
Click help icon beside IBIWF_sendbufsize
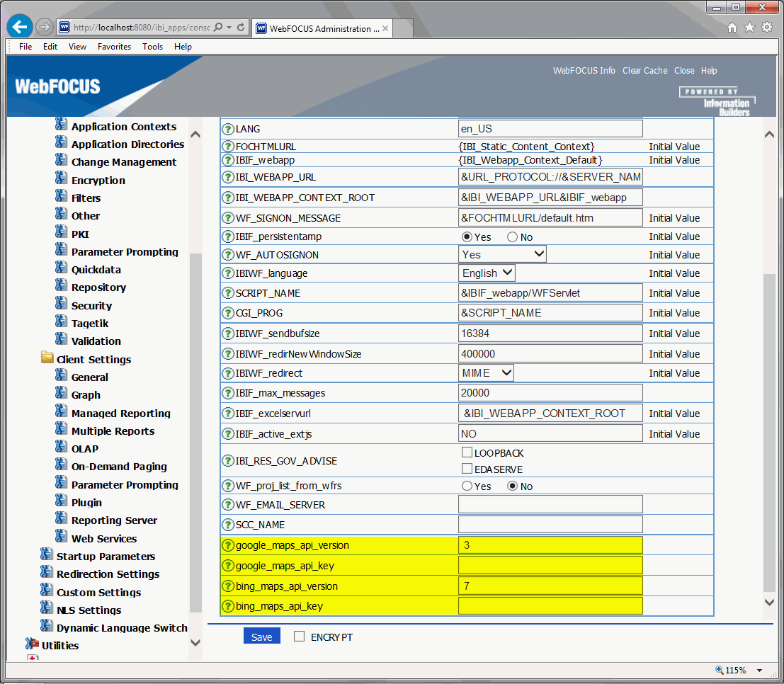[x=228, y=334]
